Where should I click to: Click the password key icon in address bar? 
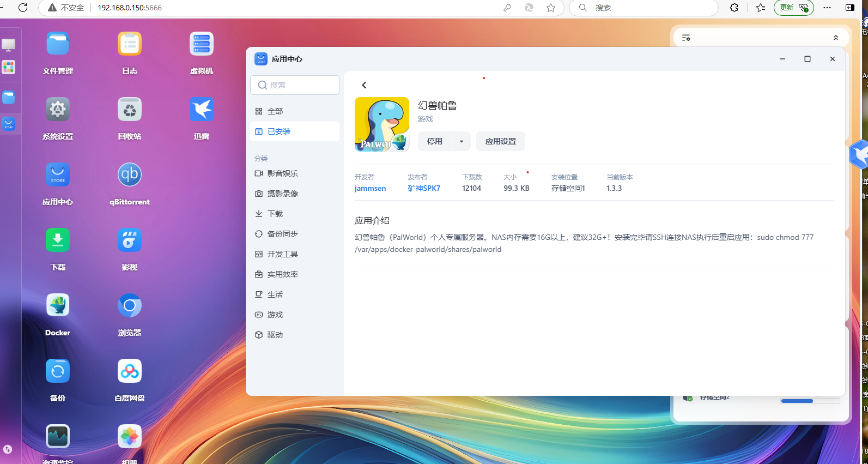pyautogui.click(x=507, y=8)
